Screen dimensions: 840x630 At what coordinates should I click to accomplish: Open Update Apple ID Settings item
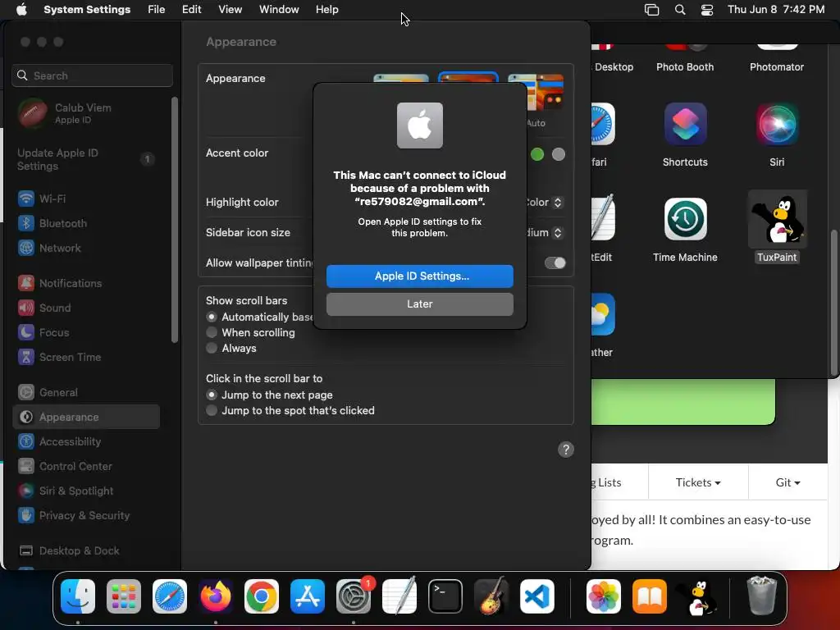point(85,160)
